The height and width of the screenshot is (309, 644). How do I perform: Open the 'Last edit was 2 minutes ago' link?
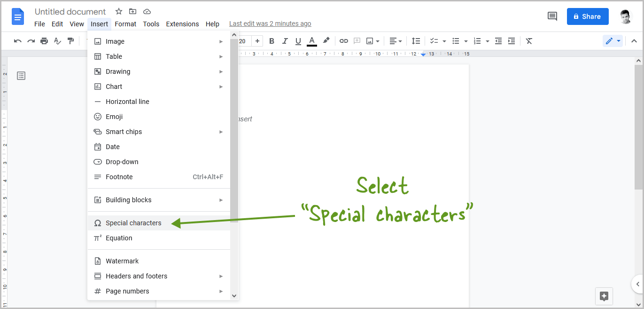(x=270, y=23)
